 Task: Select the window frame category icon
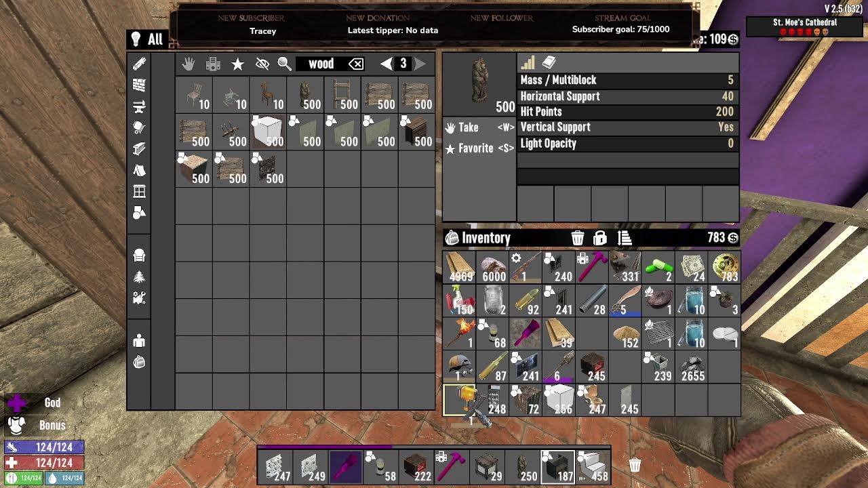(139, 191)
